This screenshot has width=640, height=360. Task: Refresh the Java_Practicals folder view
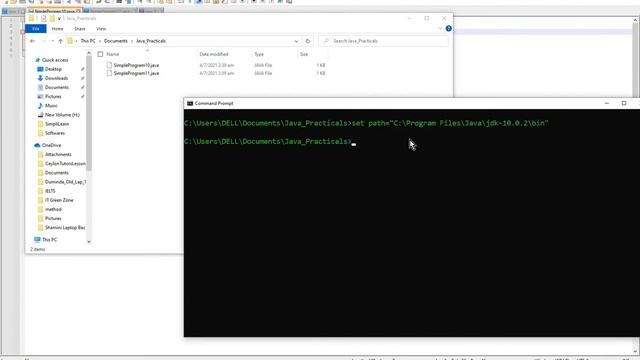308,41
